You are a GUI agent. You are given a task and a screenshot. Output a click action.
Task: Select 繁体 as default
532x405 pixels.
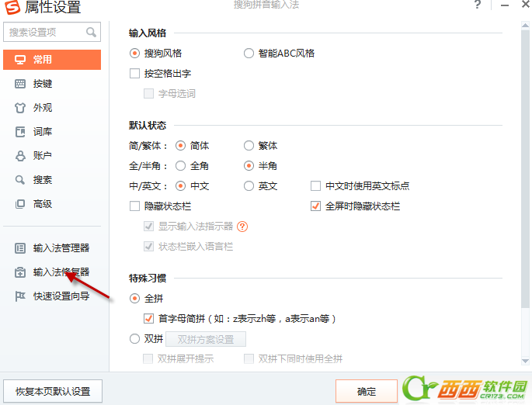click(x=249, y=146)
